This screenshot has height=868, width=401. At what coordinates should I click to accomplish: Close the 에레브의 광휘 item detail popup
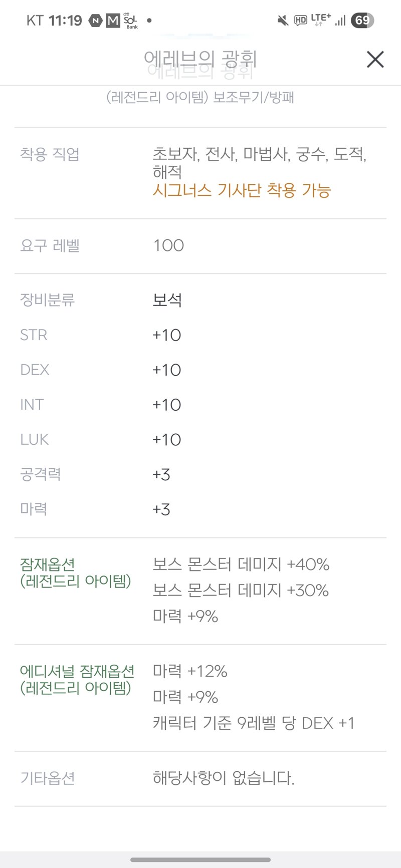coord(375,60)
